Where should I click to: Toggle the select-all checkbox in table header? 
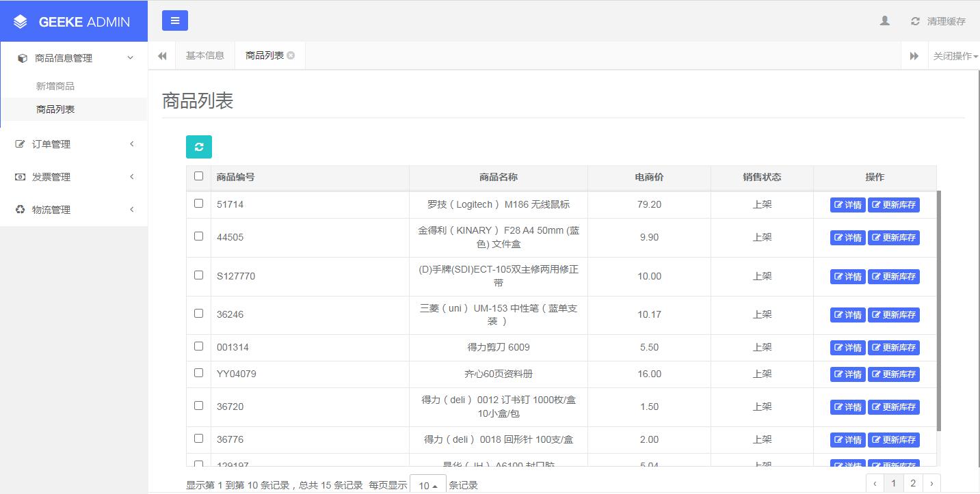(x=198, y=176)
